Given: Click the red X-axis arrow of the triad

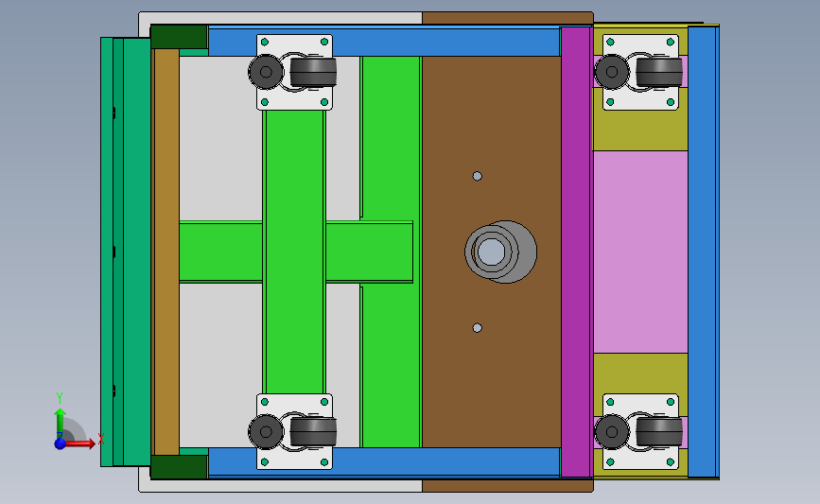Looking at the screenshot, I should pyautogui.click(x=80, y=443).
